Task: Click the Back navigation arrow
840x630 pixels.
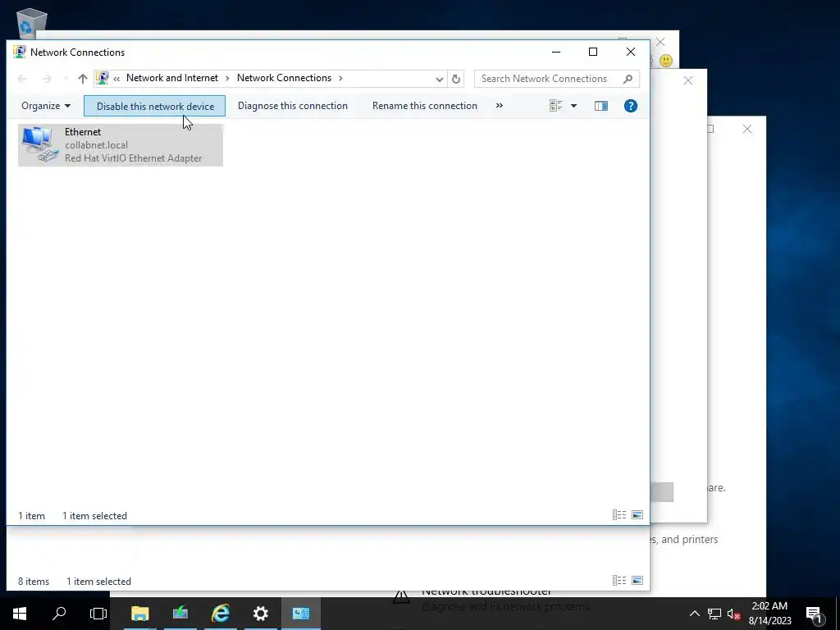Action: 22,79
